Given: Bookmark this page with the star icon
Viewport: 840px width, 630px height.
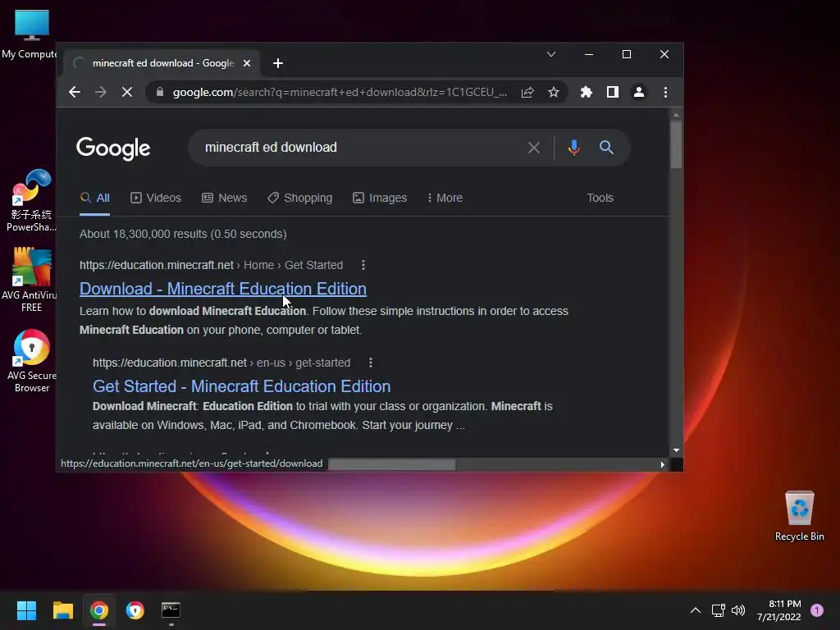Looking at the screenshot, I should click(x=554, y=92).
